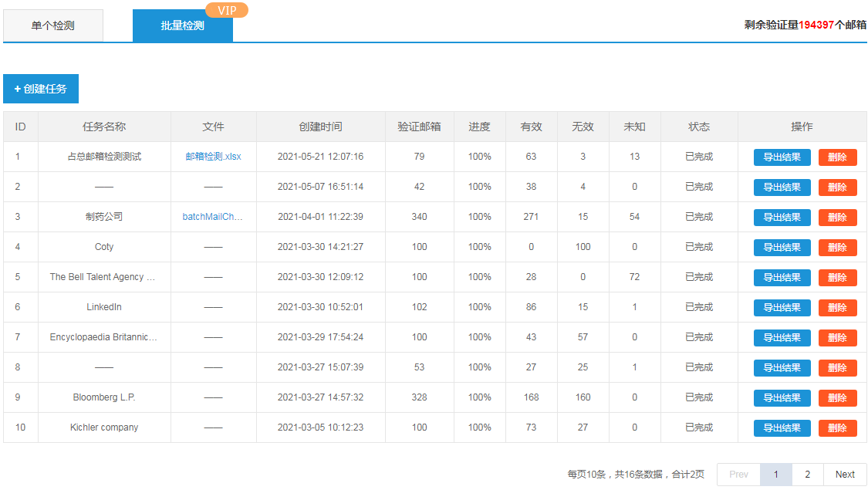This screenshot has height=490, width=868.
Task: Click task name Kichler company
Action: [x=104, y=427]
